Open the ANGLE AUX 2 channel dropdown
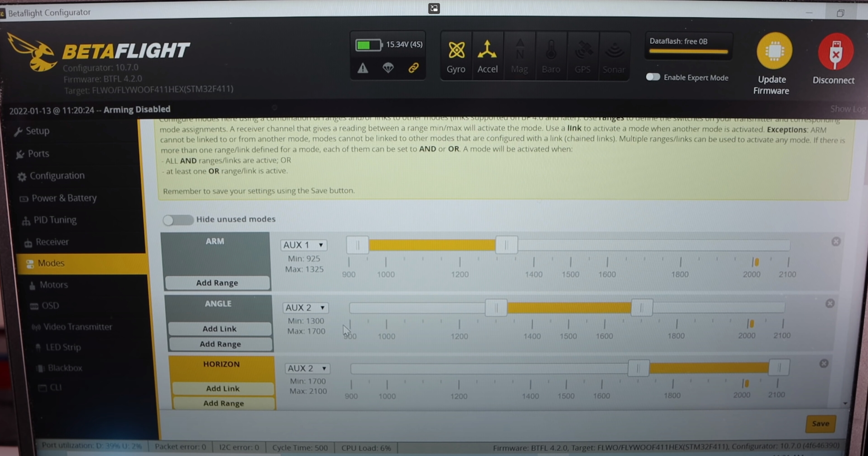Viewport: 868px width, 456px height. [305, 308]
